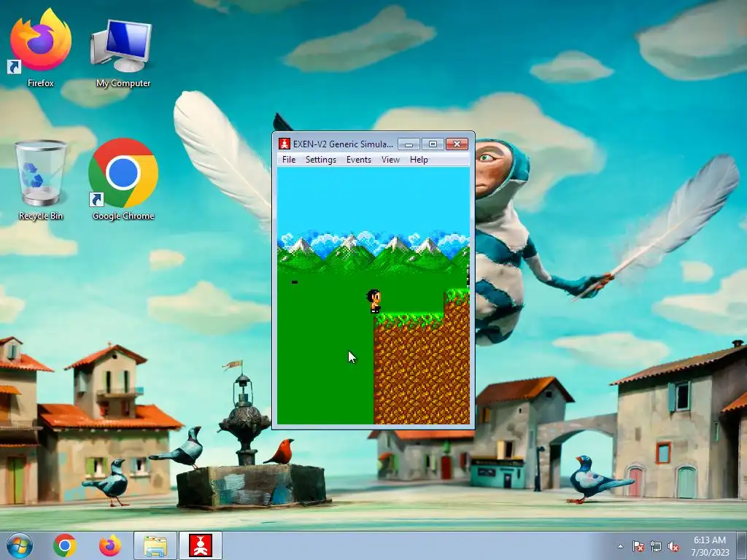
Task: Open the Help menu
Action: (419, 160)
